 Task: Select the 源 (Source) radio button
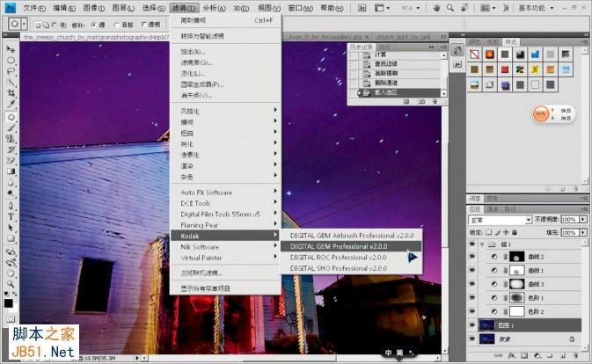tap(93, 25)
